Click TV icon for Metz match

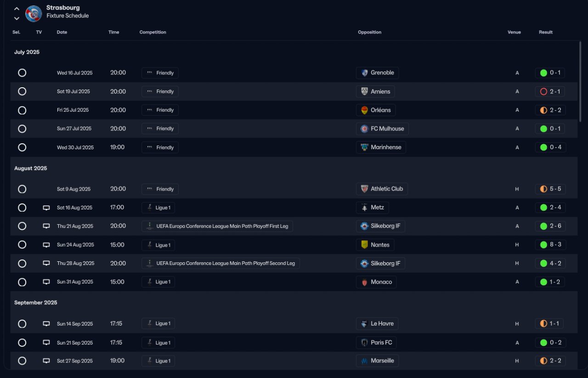(46, 208)
